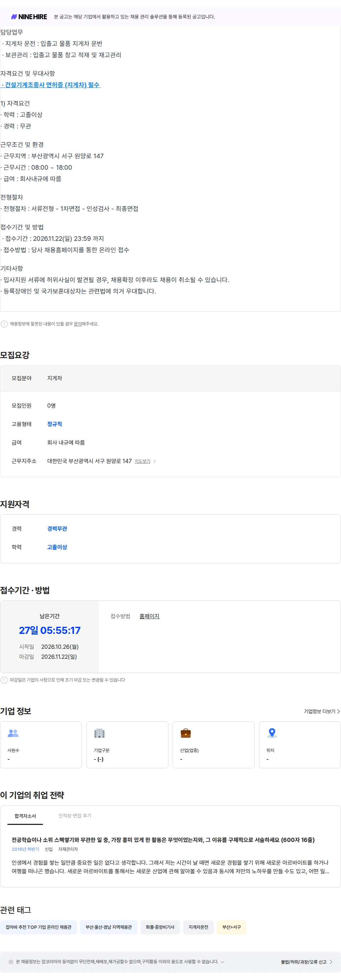The image size is (341, 980).
Task: Click the 고졸이상 education value
Action: [57, 547]
